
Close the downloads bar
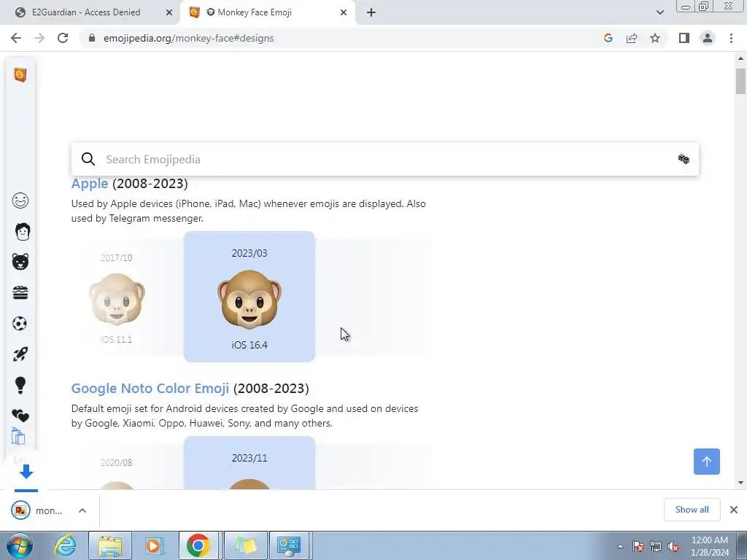(x=734, y=510)
